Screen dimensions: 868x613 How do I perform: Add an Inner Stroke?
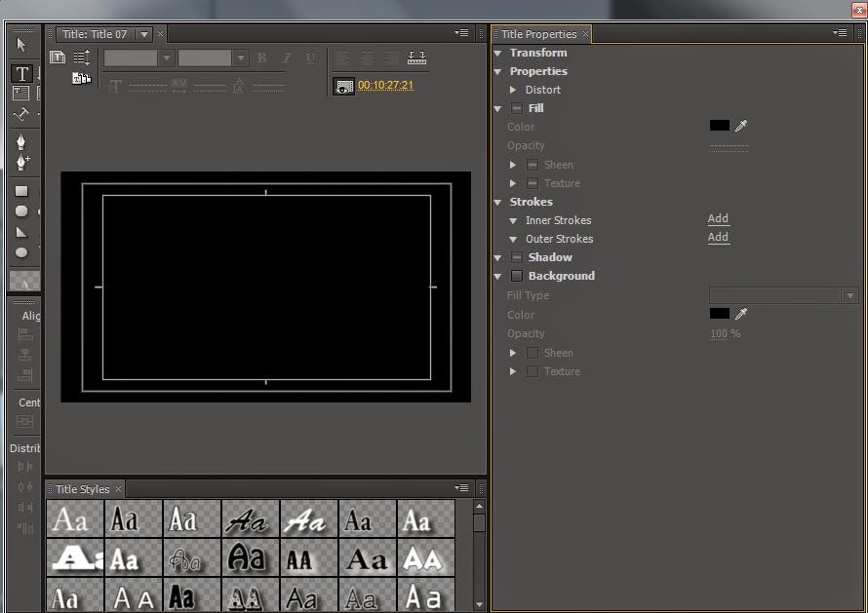click(718, 218)
